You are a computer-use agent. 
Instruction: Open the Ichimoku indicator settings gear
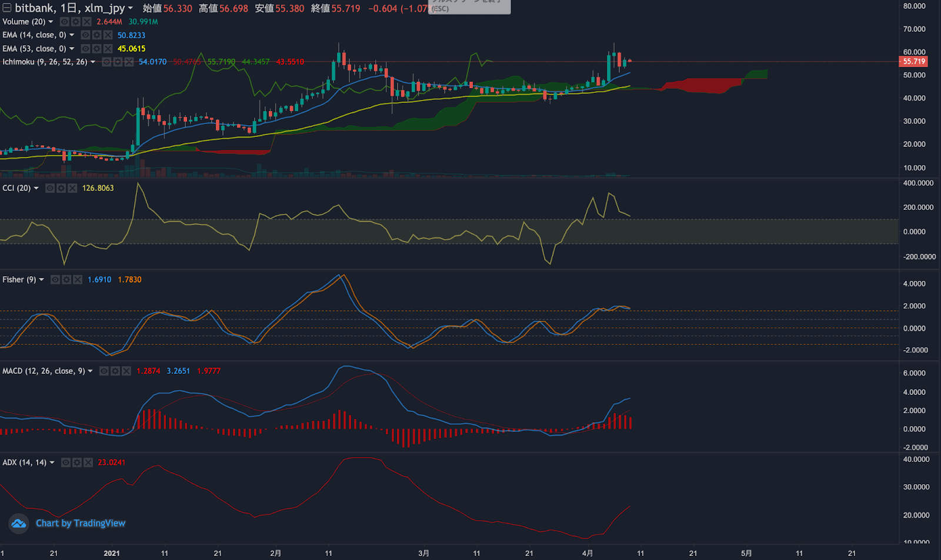click(x=117, y=61)
